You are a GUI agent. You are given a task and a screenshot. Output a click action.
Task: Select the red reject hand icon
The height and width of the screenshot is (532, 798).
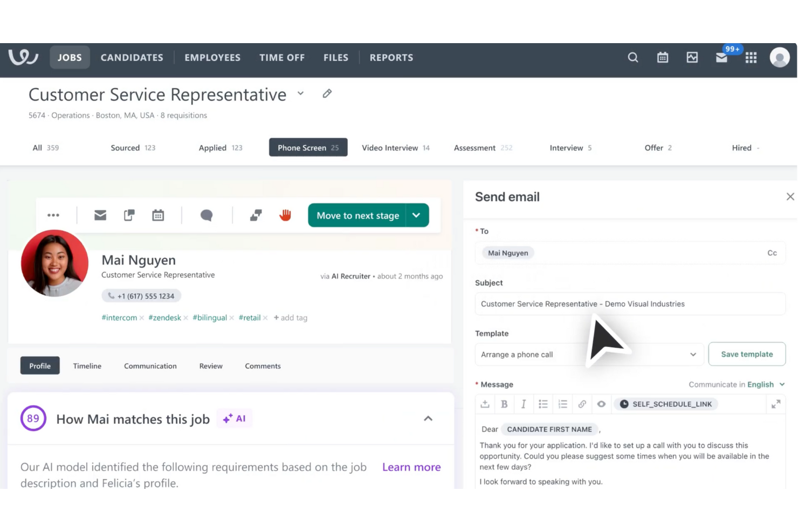tap(285, 215)
